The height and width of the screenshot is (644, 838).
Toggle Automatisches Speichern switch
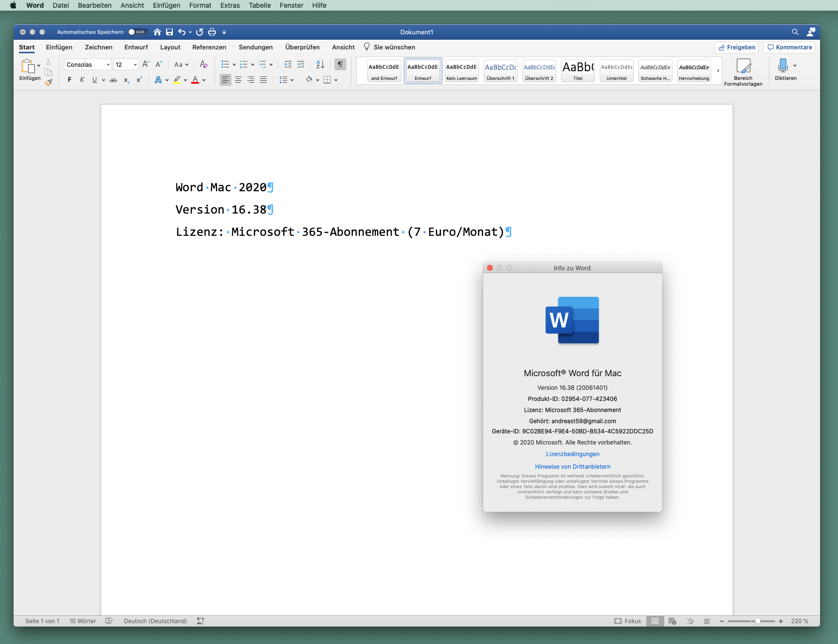(x=137, y=32)
